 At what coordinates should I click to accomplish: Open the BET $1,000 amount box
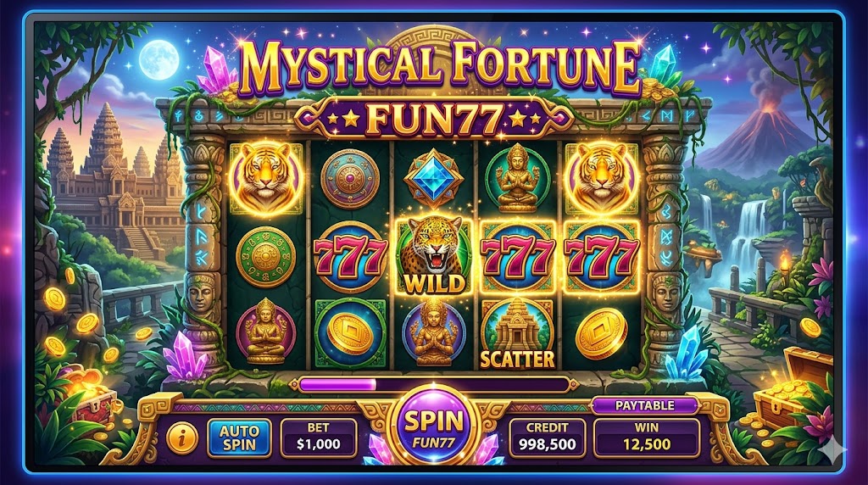click(x=319, y=438)
